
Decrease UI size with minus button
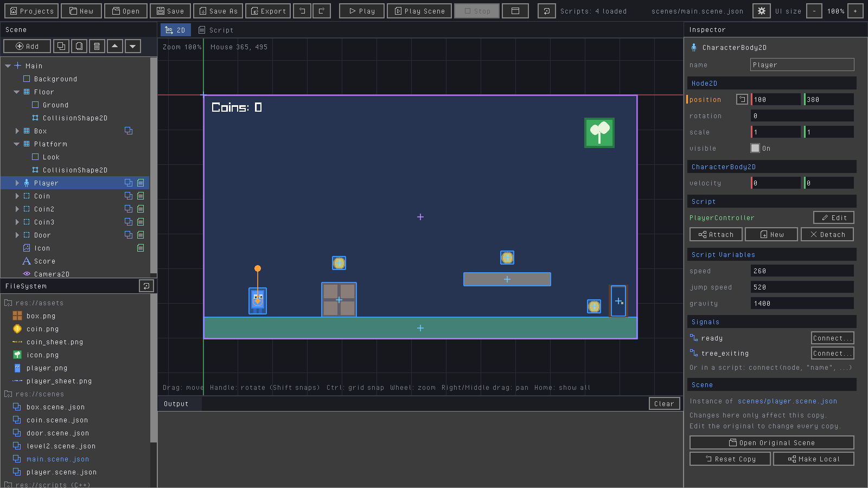point(814,11)
